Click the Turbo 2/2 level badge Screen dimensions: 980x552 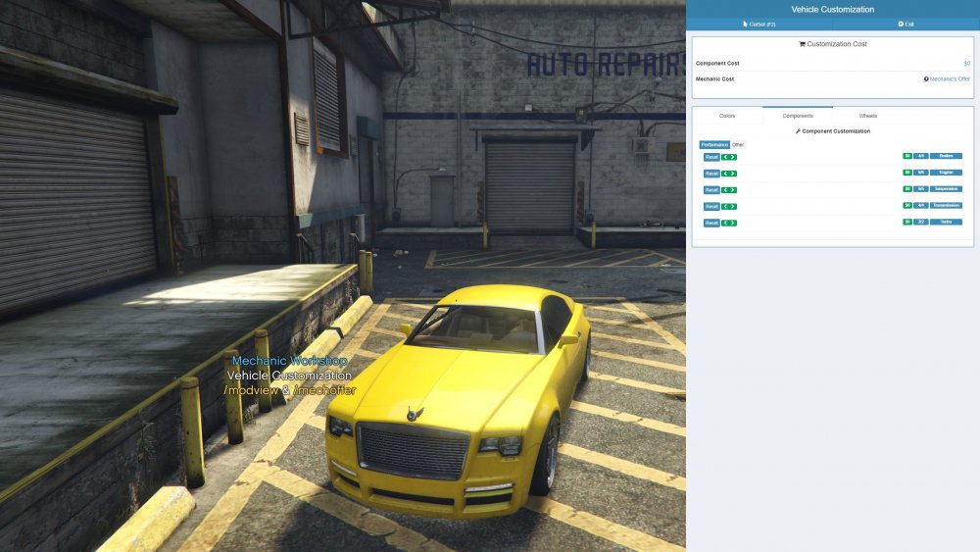click(920, 222)
